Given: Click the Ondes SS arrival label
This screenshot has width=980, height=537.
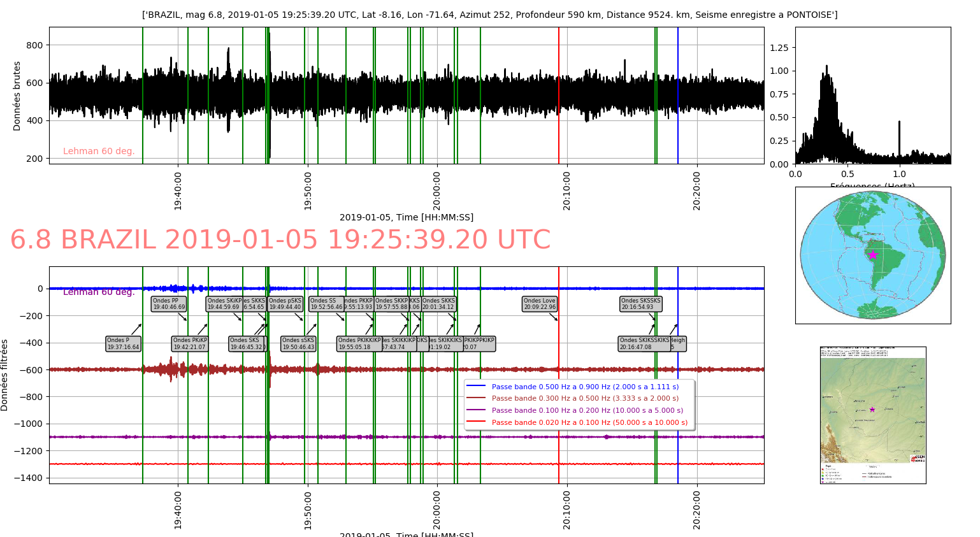Looking at the screenshot, I should pyautogui.click(x=326, y=304).
